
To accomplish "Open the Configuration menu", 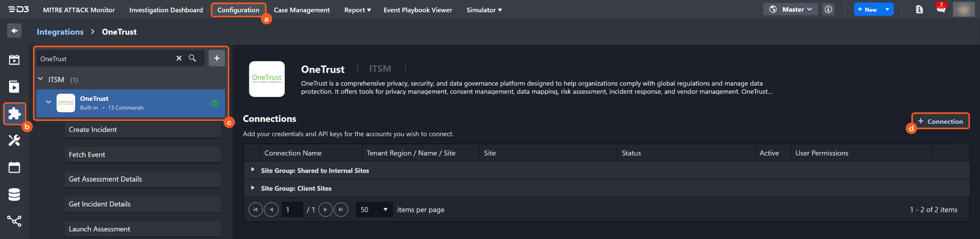I will point(238,10).
